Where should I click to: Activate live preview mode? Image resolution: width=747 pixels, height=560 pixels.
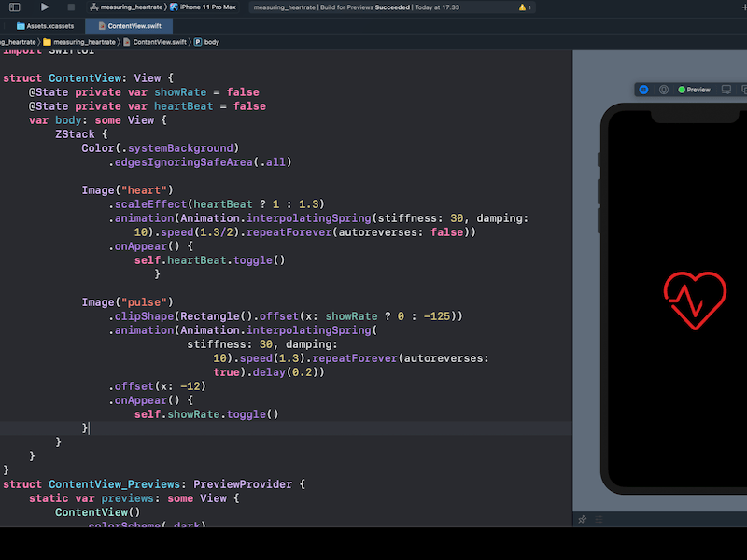pos(644,89)
